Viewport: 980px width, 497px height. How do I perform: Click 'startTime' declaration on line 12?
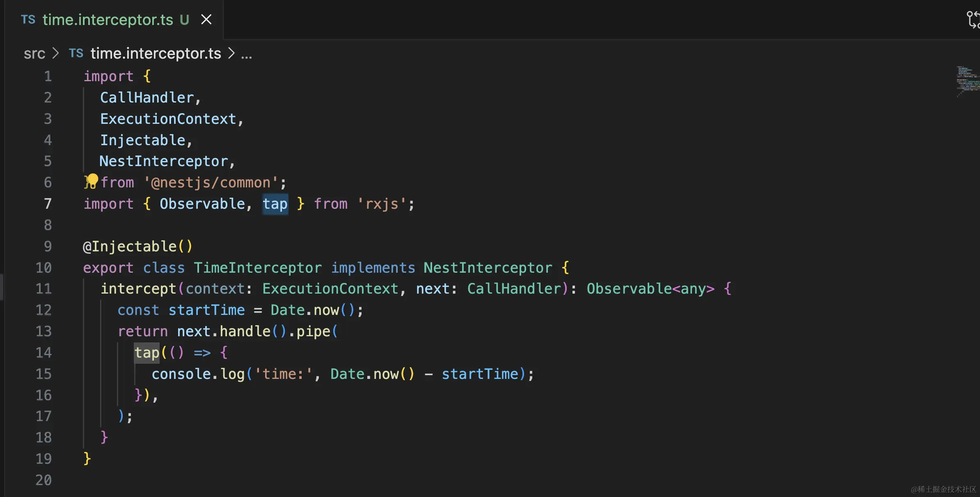click(206, 310)
